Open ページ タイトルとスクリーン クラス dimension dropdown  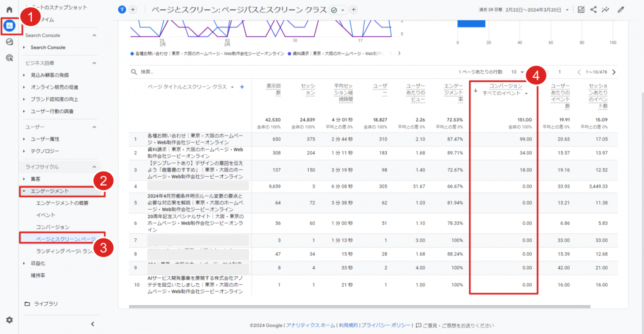click(x=191, y=87)
